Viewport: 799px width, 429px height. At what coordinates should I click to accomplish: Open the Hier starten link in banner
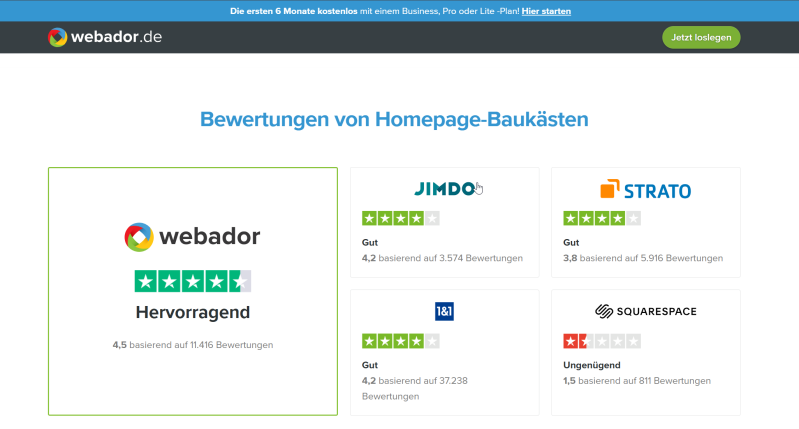pos(546,11)
